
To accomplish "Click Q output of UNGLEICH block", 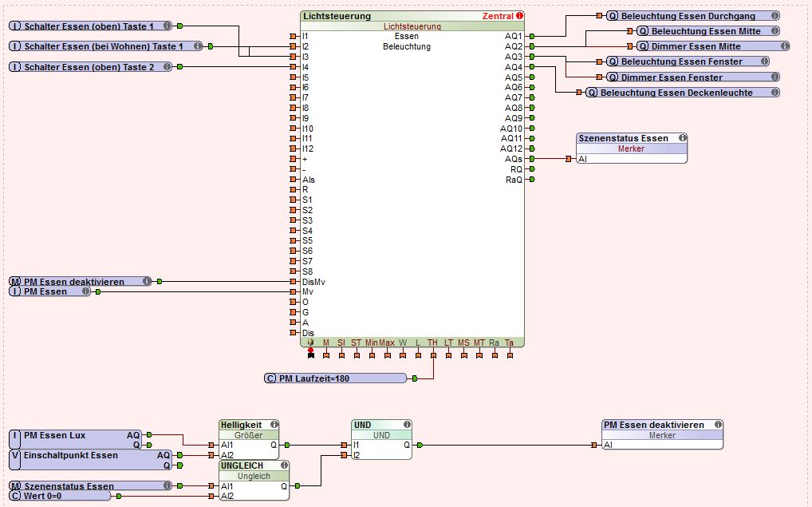I will (x=298, y=485).
